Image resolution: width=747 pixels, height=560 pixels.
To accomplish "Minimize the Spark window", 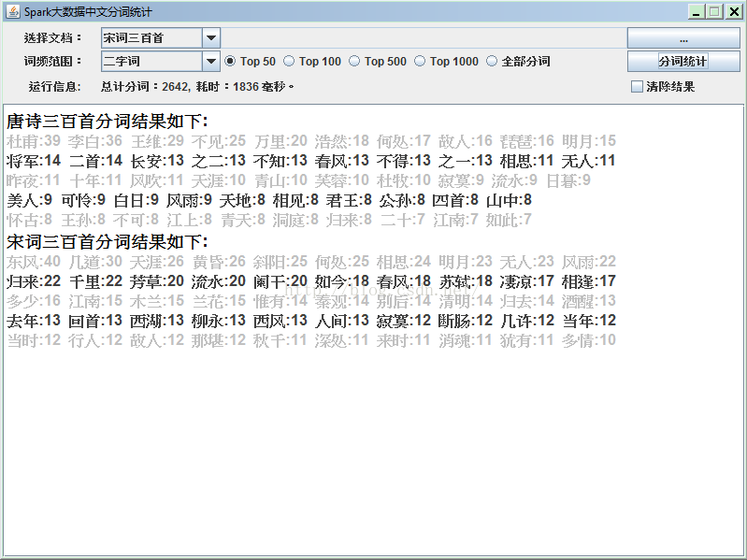I will point(696,11).
